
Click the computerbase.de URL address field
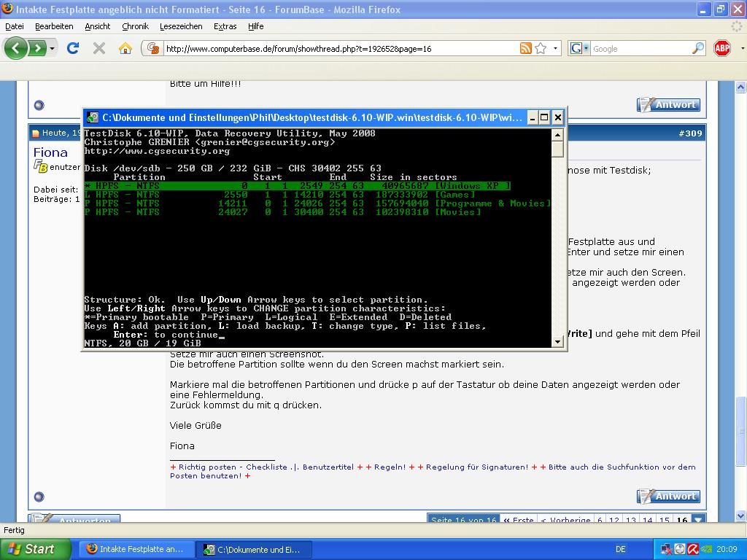(x=341, y=49)
